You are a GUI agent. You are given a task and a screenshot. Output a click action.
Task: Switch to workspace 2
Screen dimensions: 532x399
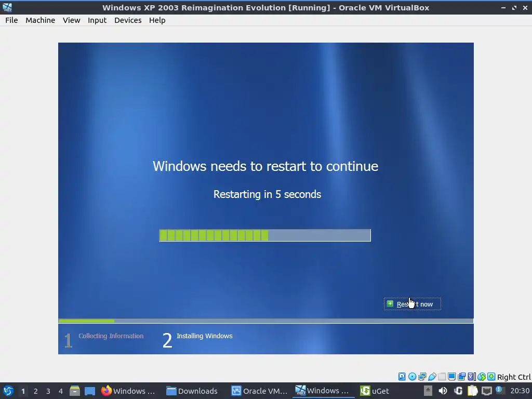coord(36,391)
